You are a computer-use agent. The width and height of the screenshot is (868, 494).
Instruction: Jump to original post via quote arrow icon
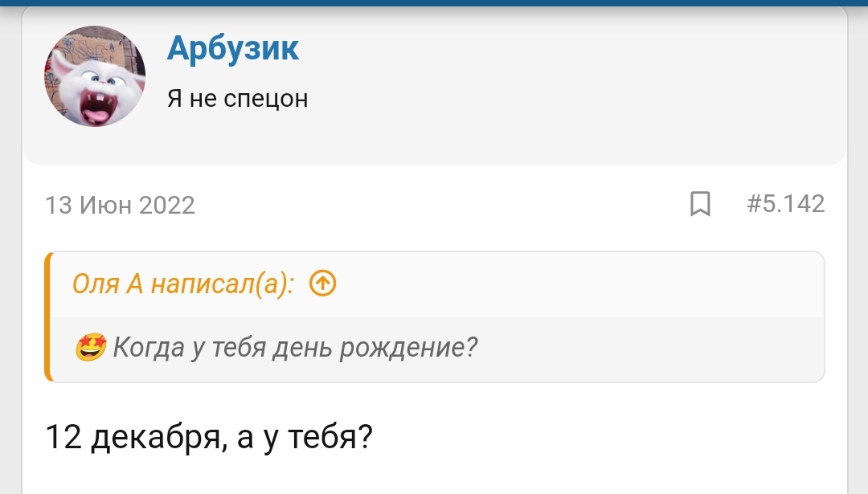pos(322,284)
